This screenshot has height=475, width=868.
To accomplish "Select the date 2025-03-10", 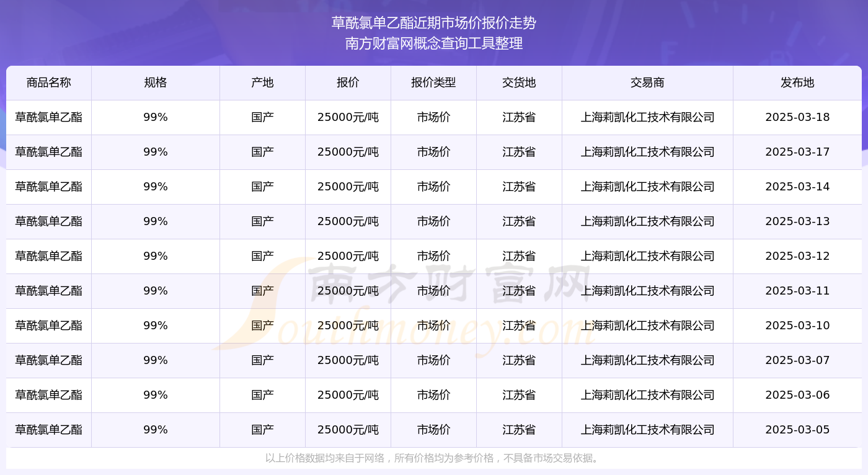I will pyautogui.click(x=797, y=326).
